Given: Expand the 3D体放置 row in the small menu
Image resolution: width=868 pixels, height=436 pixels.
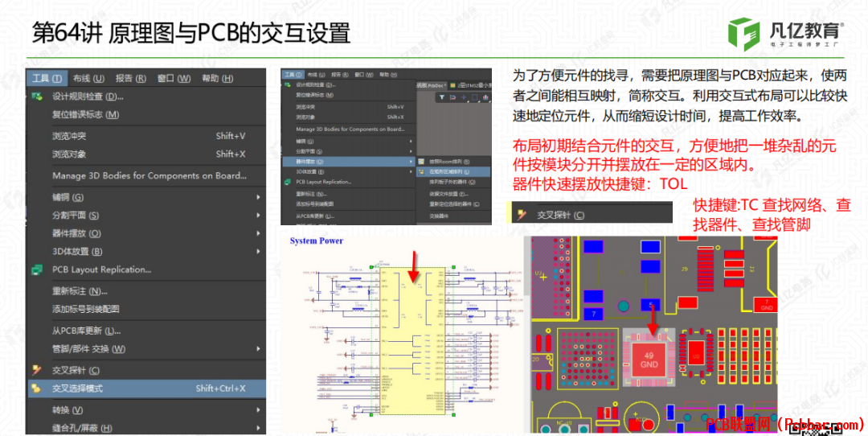Looking at the screenshot, I should tap(348, 171).
